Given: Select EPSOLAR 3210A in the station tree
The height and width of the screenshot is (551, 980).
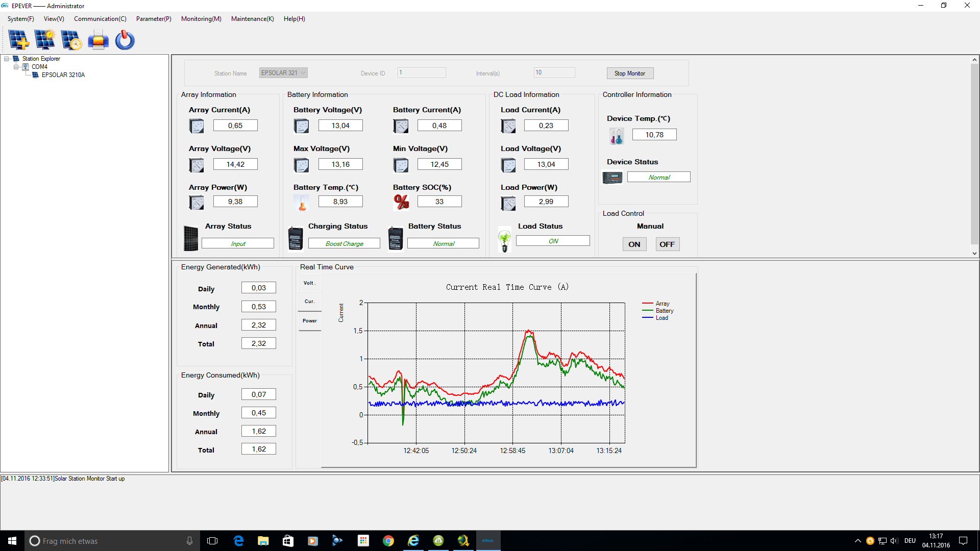Looking at the screenshot, I should point(63,75).
